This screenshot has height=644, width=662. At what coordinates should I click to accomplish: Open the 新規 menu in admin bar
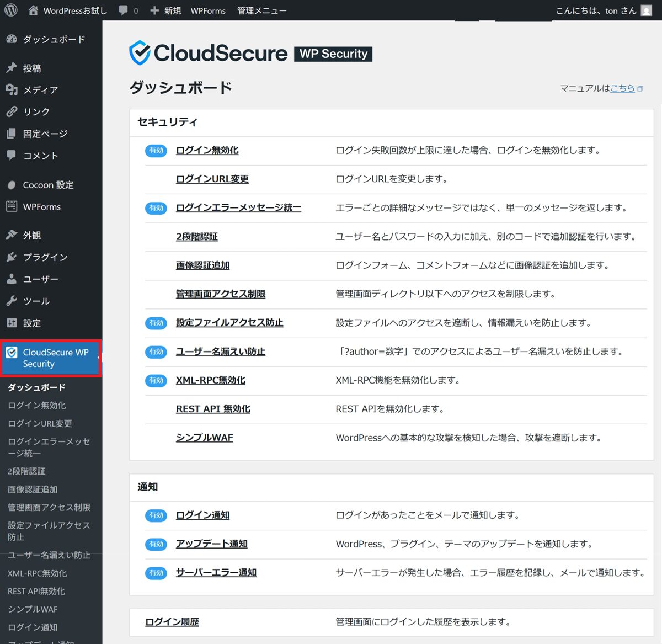[x=166, y=10]
